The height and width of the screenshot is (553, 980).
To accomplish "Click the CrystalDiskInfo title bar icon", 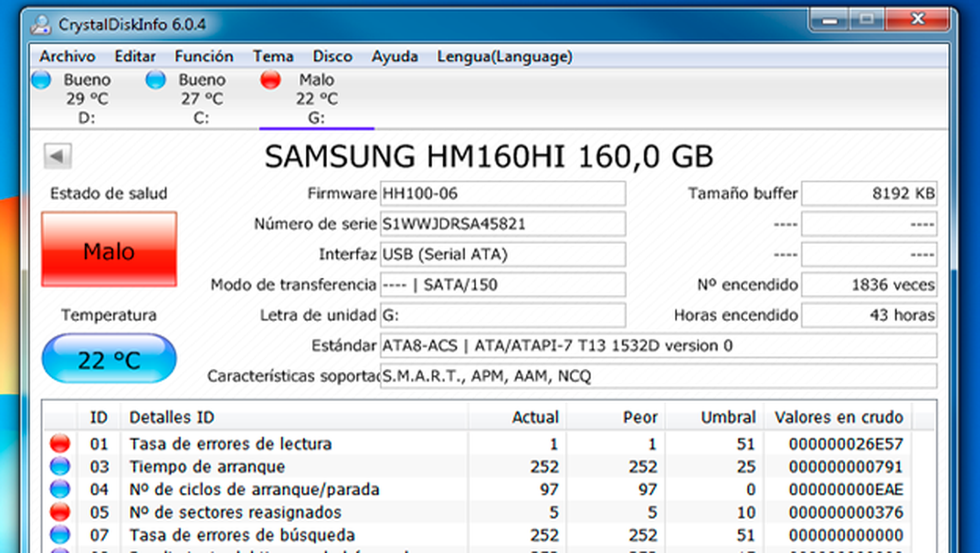I will click(x=41, y=24).
